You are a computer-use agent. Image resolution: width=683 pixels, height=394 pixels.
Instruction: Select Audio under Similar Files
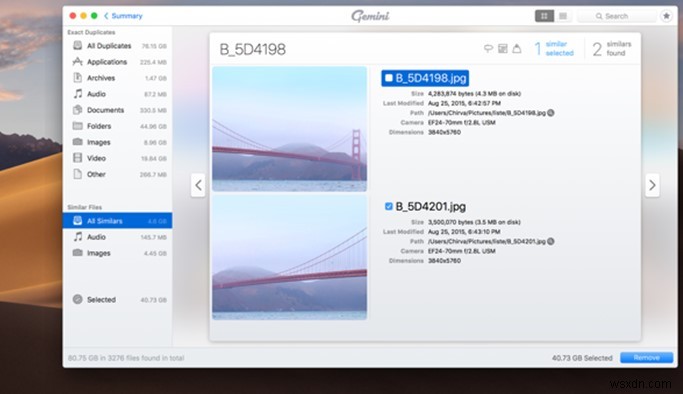click(x=118, y=237)
